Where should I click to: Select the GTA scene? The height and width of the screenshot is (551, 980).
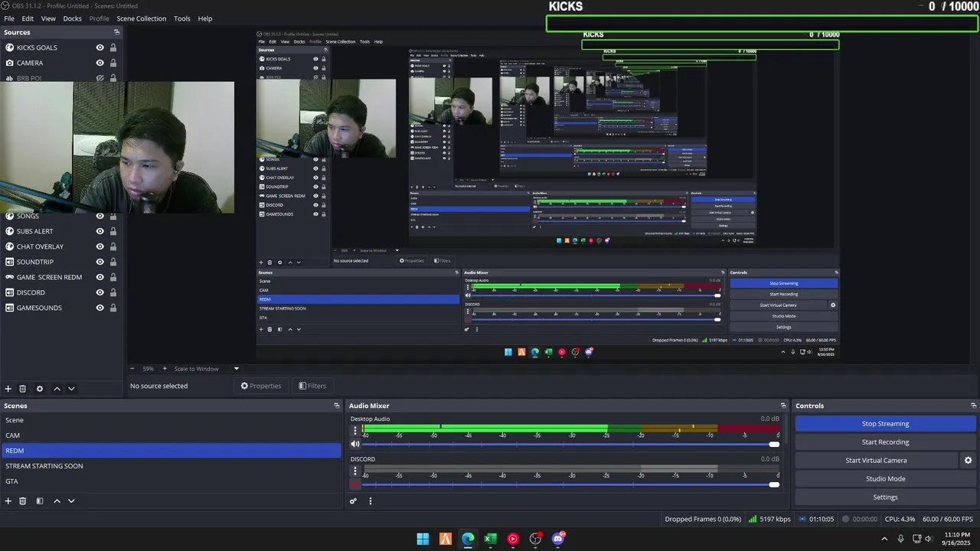pyautogui.click(x=171, y=481)
